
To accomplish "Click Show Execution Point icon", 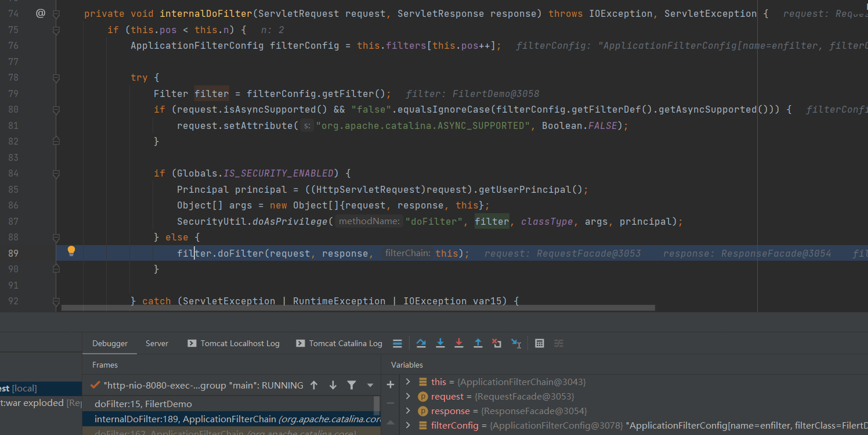I will pos(397,343).
